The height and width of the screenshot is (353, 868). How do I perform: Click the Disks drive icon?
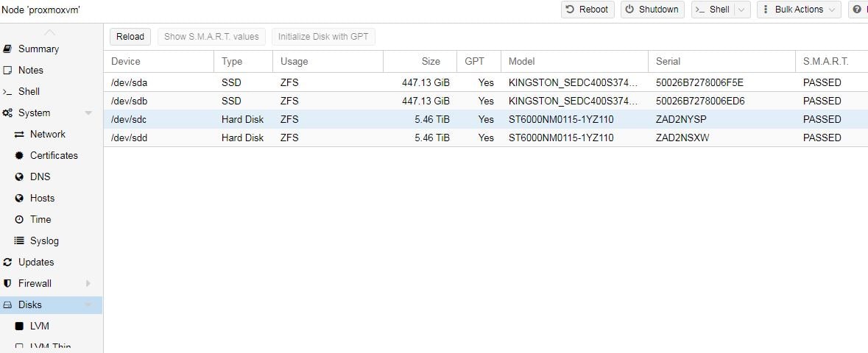7,305
